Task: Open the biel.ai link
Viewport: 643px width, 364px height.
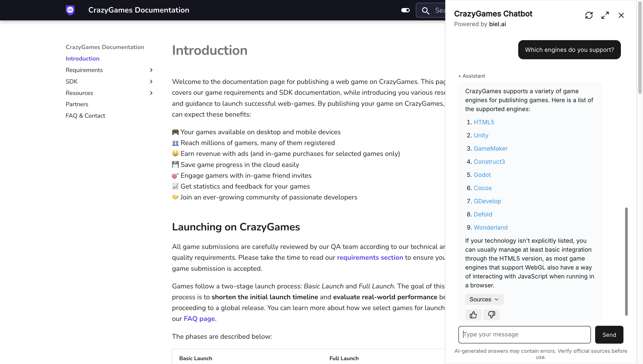Action: click(497, 24)
